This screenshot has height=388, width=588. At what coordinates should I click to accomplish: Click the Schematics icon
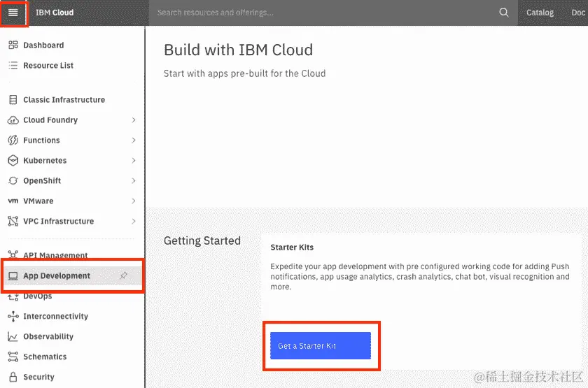pyautogui.click(x=13, y=357)
